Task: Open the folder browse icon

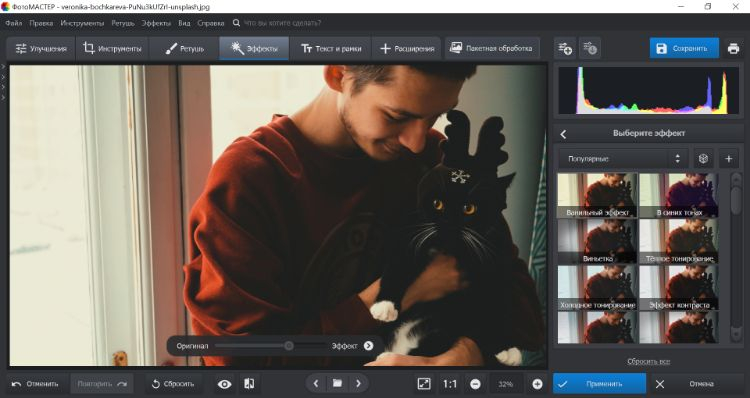Action: point(337,383)
